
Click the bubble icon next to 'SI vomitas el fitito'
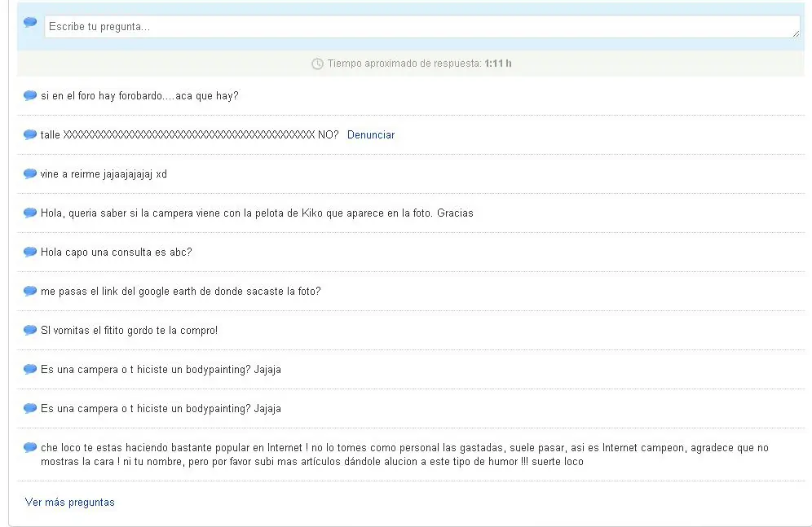[30, 330]
